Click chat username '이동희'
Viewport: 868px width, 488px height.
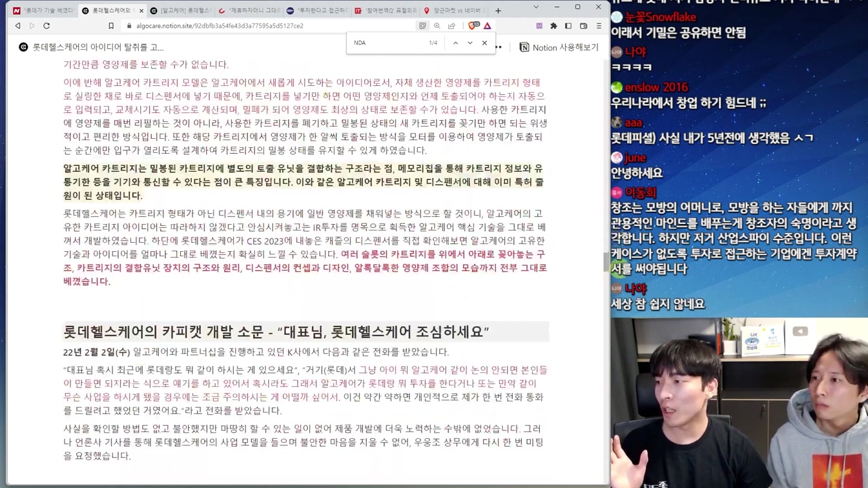click(641, 192)
